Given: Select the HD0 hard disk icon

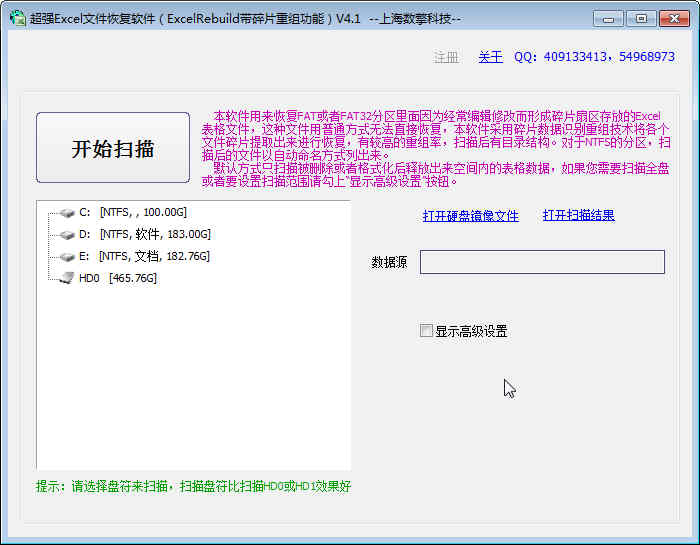Looking at the screenshot, I should [x=67, y=278].
